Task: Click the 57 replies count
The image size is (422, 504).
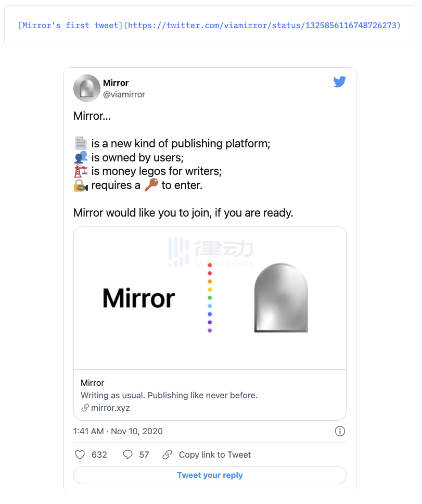Action: pyautogui.click(x=144, y=455)
